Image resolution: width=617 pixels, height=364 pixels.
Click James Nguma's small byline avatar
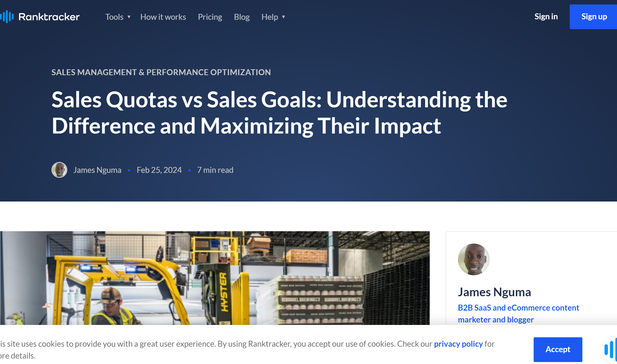click(x=59, y=170)
